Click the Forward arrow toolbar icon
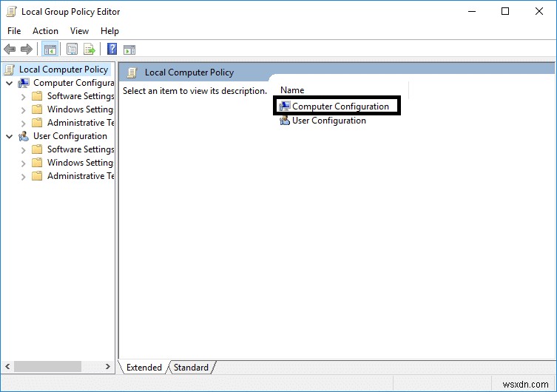Viewport: 557px width, 392px height. click(x=27, y=49)
